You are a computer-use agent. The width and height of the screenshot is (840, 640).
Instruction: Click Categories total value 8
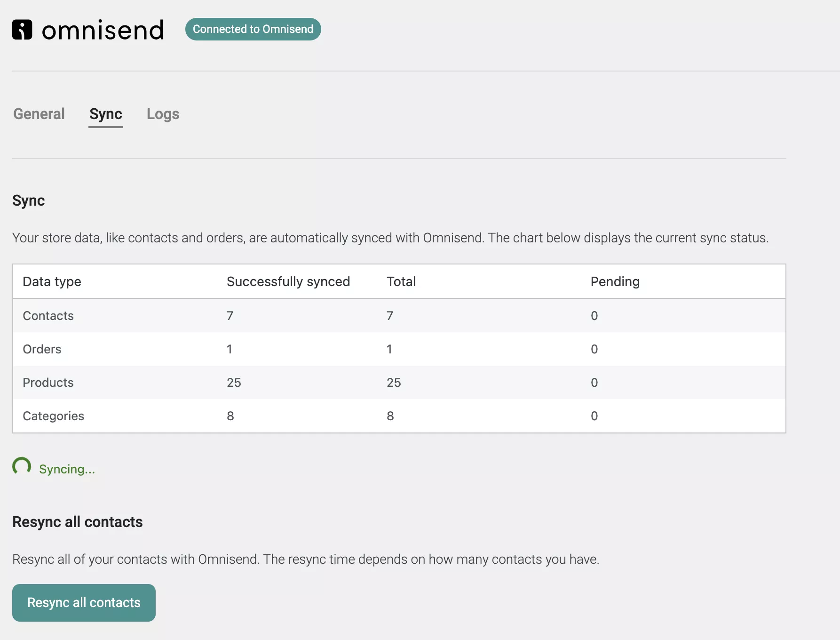[x=390, y=416]
